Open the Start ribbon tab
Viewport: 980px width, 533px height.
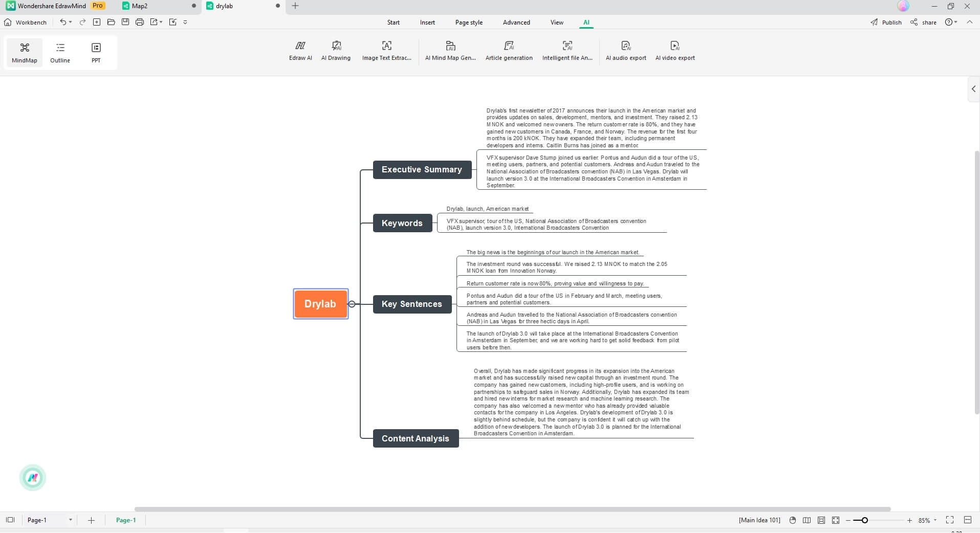(x=394, y=23)
